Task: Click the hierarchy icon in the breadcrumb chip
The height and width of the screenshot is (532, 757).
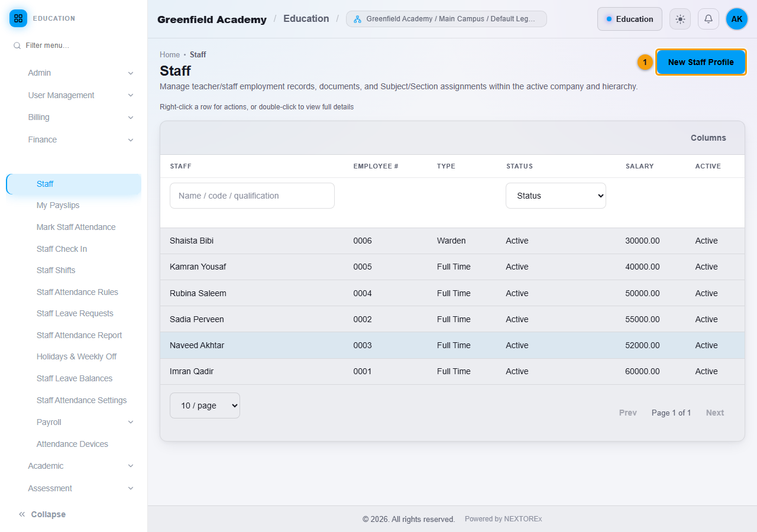Action: [x=357, y=19]
